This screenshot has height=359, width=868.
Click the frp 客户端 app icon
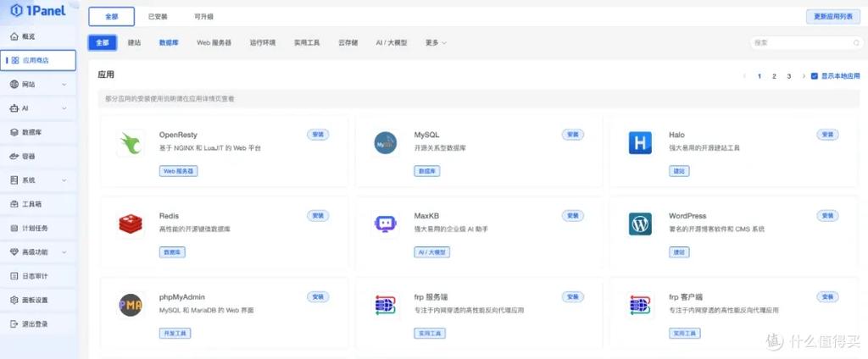click(640, 306)
